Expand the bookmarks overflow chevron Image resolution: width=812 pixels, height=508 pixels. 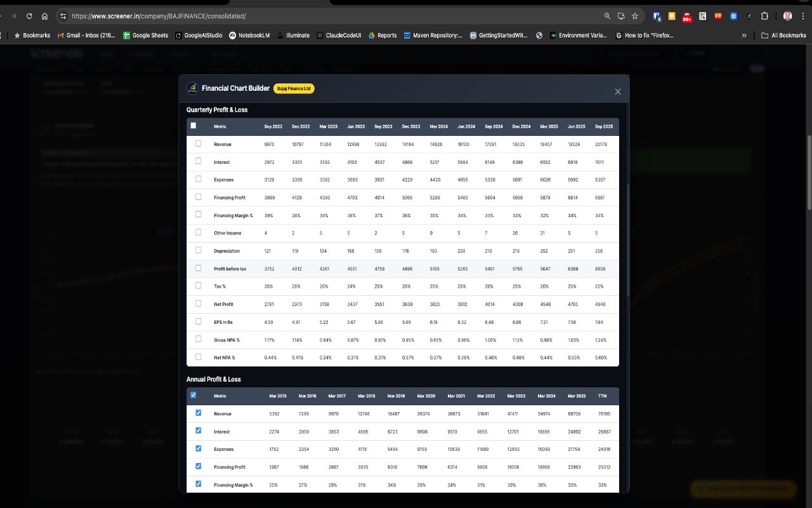743,36
